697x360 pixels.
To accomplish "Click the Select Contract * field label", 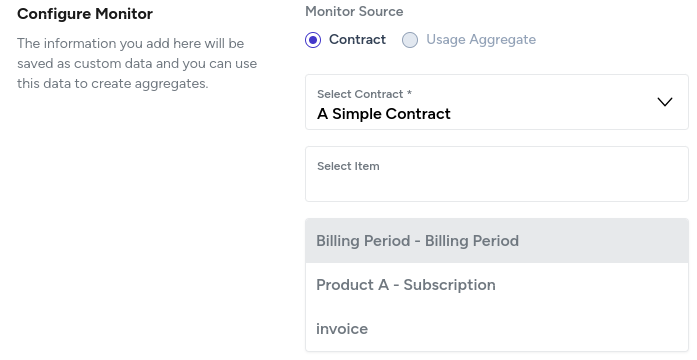I will point(365,94).
